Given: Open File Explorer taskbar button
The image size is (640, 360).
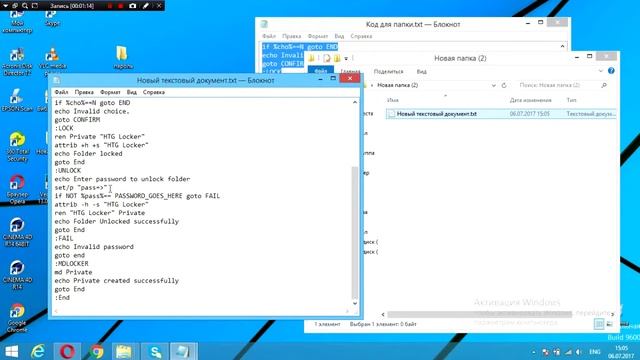Looking at the screenshot, I should point(124,351).
